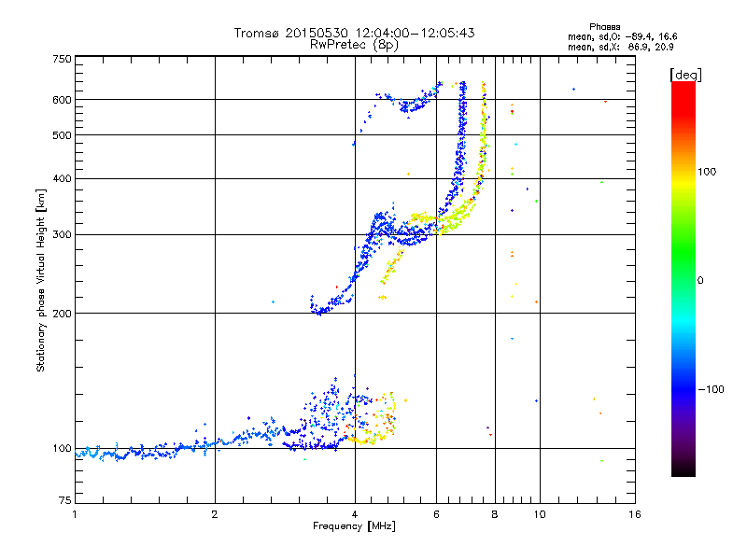Click the "[deg]" colorbar unit label
Image resolution: width=747 pixels, height=560 pixels.
pos(685,75)
